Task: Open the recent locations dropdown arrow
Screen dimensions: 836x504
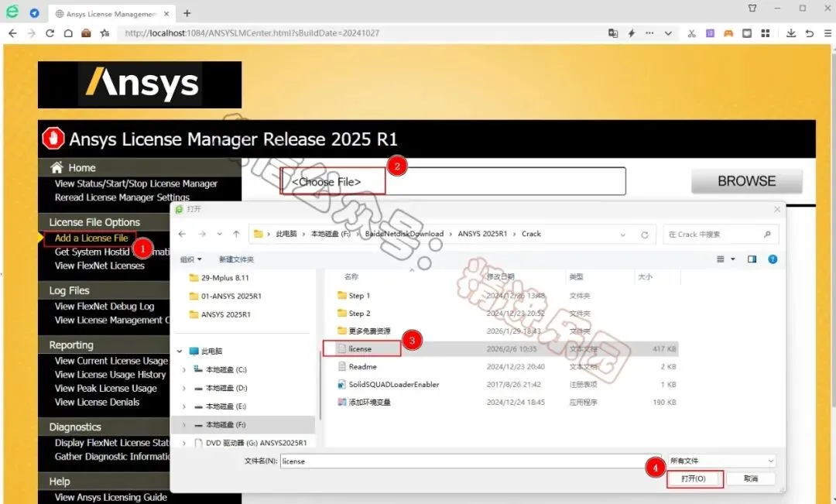Action: tap(219, 234)
